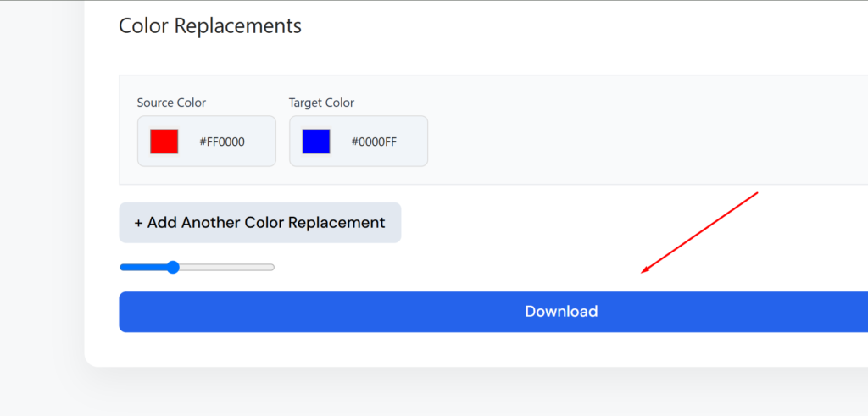Click the word Download in the button
This screenshot has width=868, height=416.
pos(561,312)
